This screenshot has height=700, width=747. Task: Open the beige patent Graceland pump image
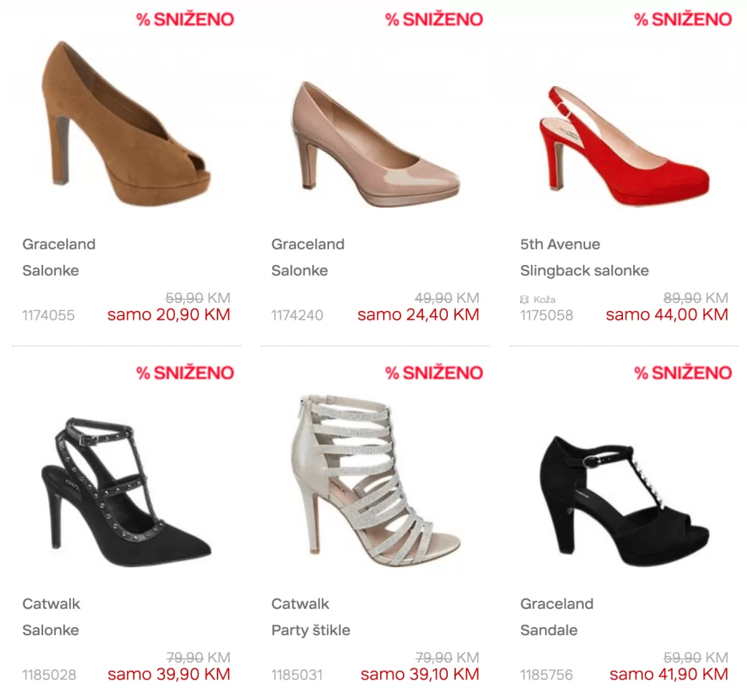[375, 144]
